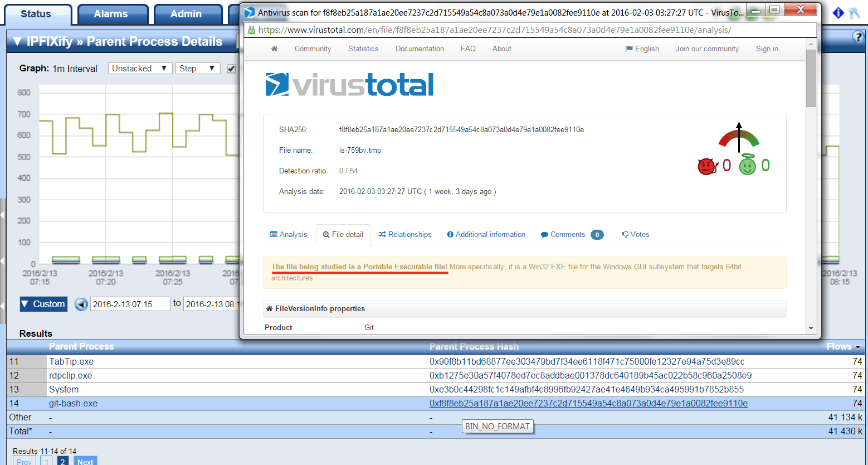Click the TabTip.exe hash value

[587, 362]
